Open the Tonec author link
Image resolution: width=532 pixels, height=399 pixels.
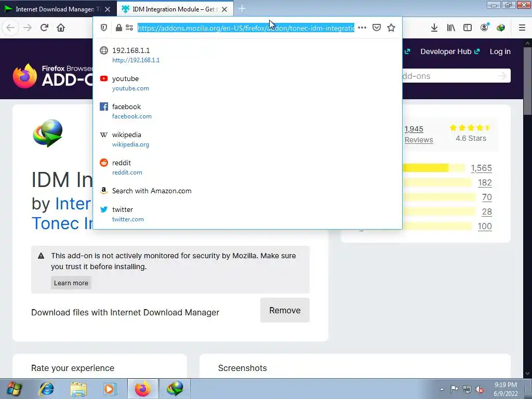tap(62, 223)
